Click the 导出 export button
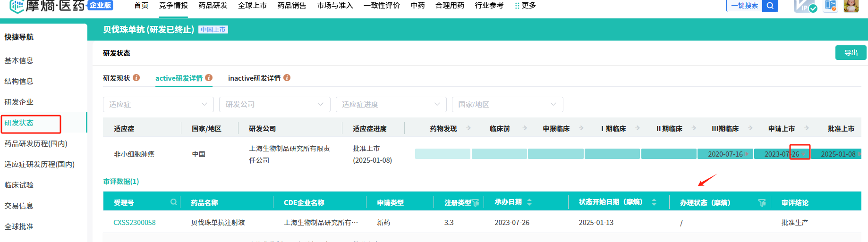868x242 pixels. tap(851, 53)
